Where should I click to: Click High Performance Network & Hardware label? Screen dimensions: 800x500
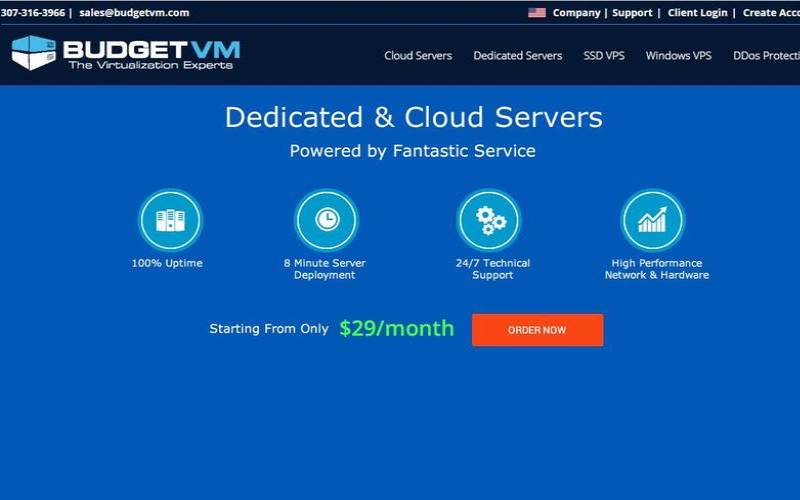657,269
